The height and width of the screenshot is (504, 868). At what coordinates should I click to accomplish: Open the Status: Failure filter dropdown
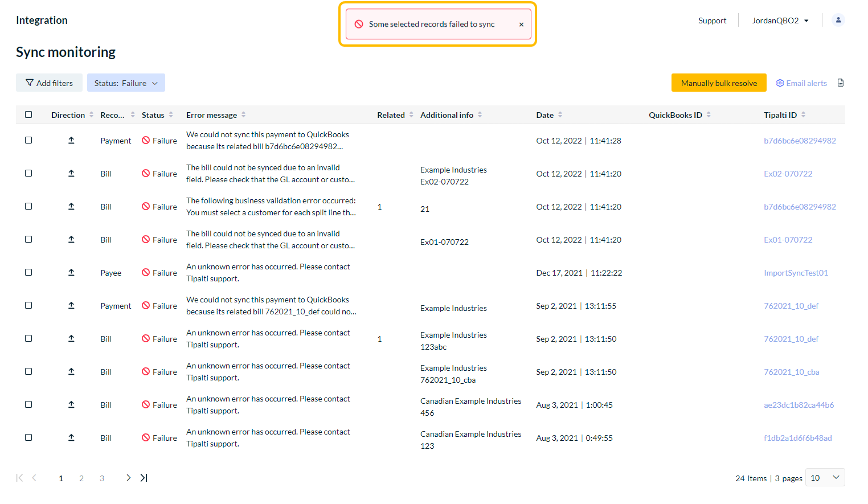pos(126,83)
